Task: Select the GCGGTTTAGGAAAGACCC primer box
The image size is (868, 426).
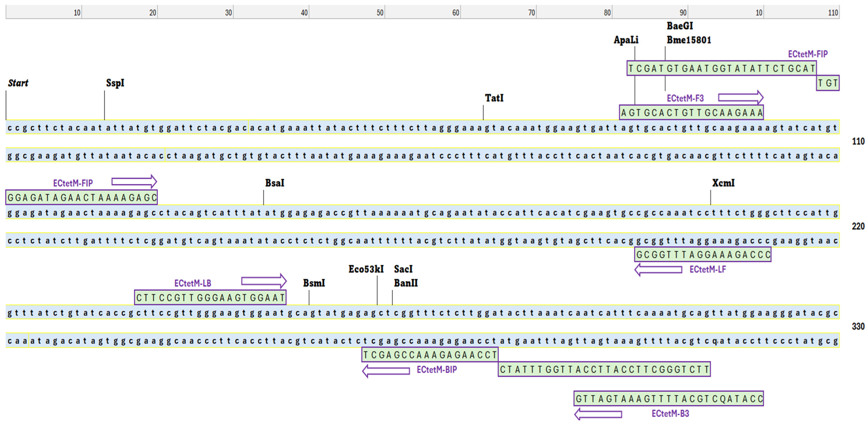Action: click(x=703, y=255)
